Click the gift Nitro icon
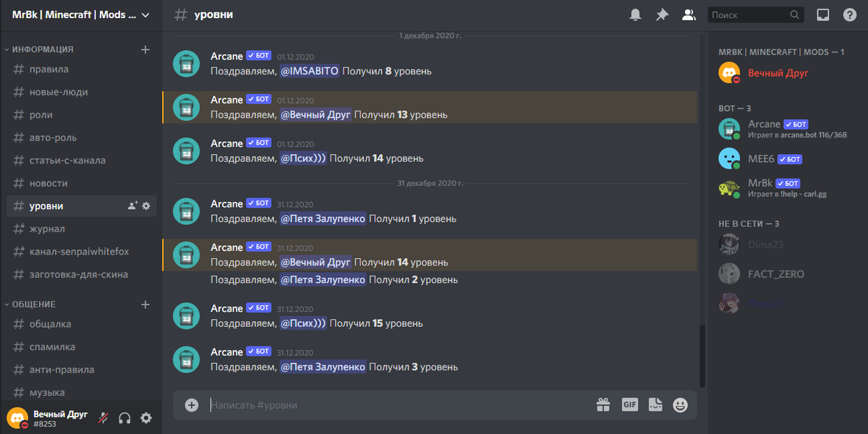The width and height of the screenshot is (868, 434). tap(603, 405)
